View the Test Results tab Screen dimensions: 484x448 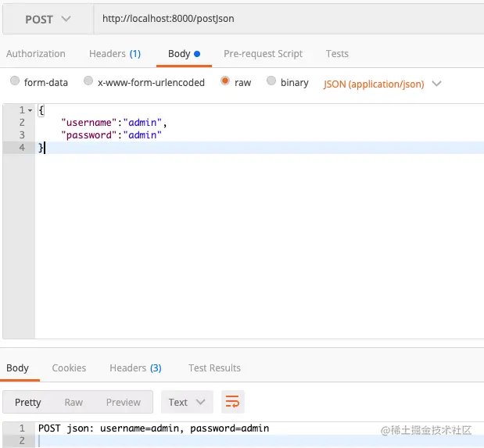pyautogui.click(x=214, y=368)
